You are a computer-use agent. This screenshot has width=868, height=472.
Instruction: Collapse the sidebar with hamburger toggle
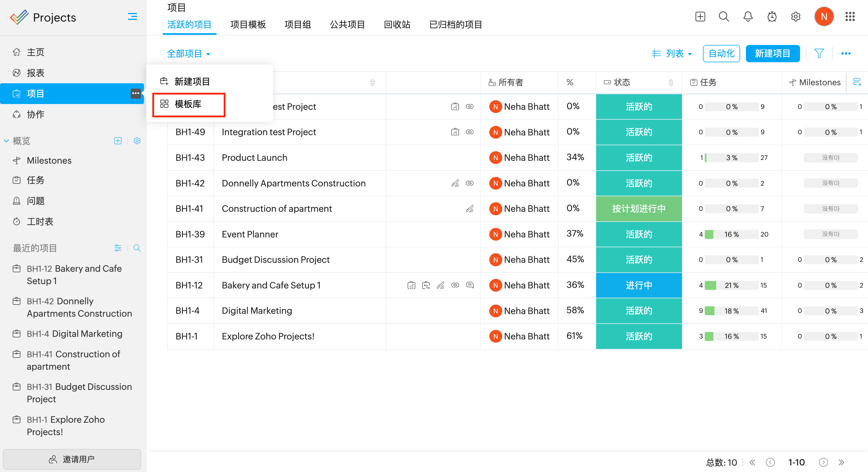click(x=132, y=16)
